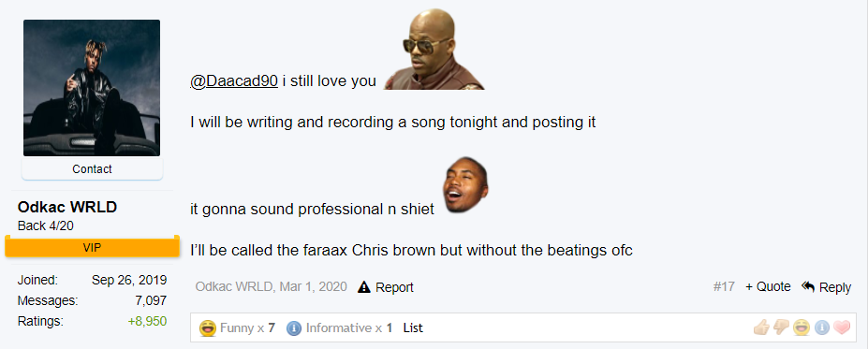Rate the post with the heart Love icon

842,328
